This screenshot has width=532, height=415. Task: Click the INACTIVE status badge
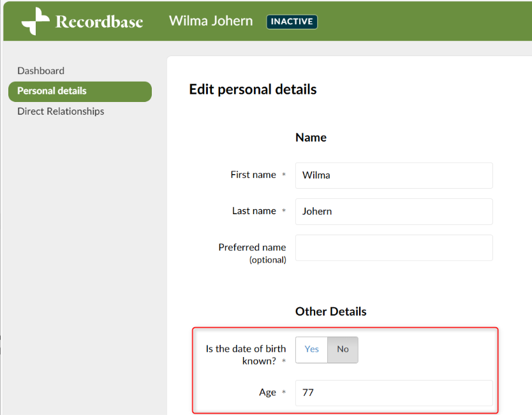292,22
